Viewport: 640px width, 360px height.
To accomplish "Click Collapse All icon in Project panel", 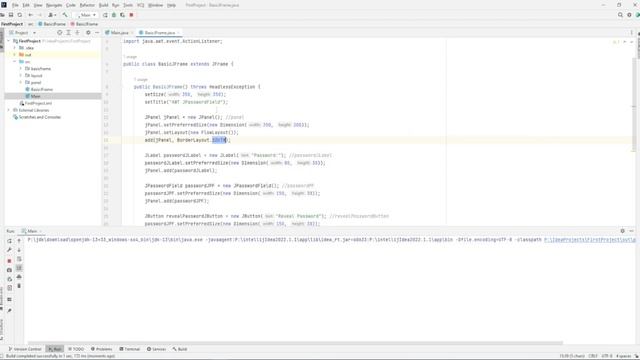I will (77, 33).
